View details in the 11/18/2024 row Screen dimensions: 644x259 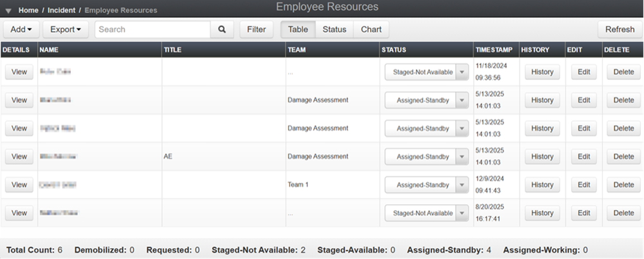click(19, 72)
